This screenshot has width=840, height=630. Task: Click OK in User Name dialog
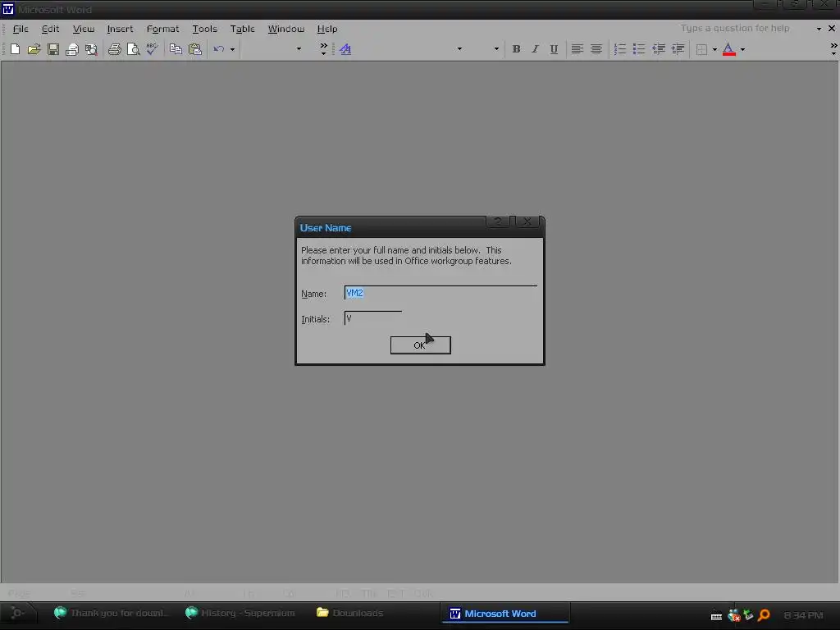(x=421, y=345)
